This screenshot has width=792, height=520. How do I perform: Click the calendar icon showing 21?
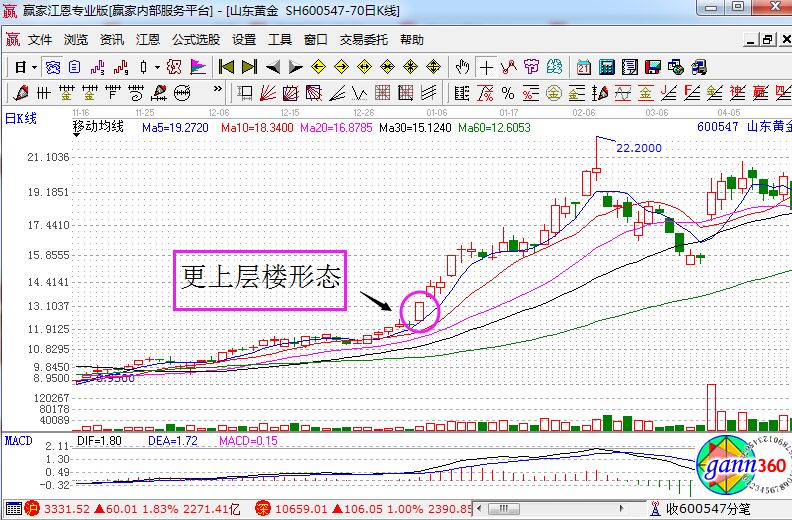coord(584,67)
